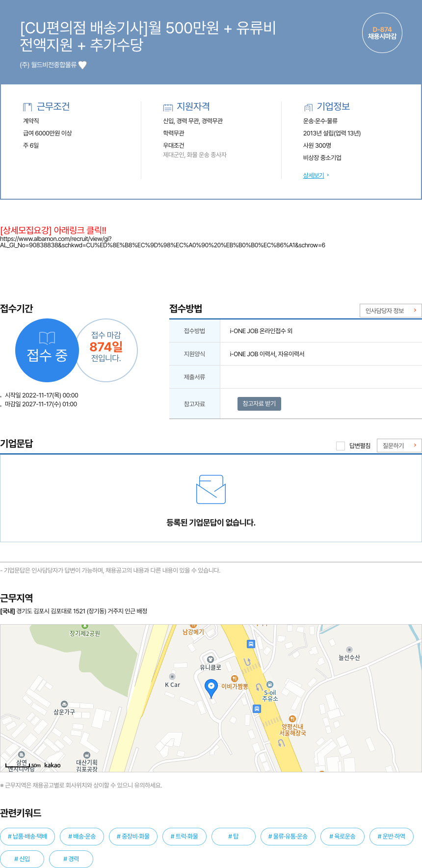Select keyword tag #육로운송
Viewport: 422px width, 868px height.
click(343, 837)
